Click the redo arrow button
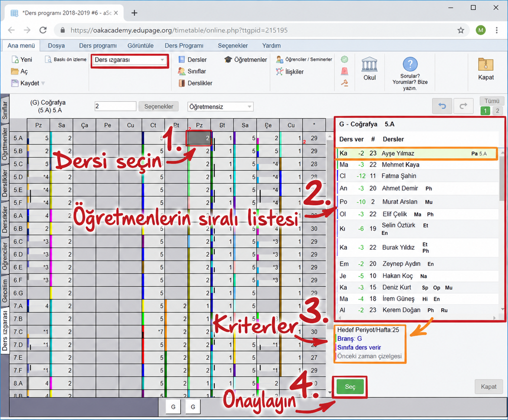Image resolution: width=508 pixels, height=420 pixels. point(463,105)
